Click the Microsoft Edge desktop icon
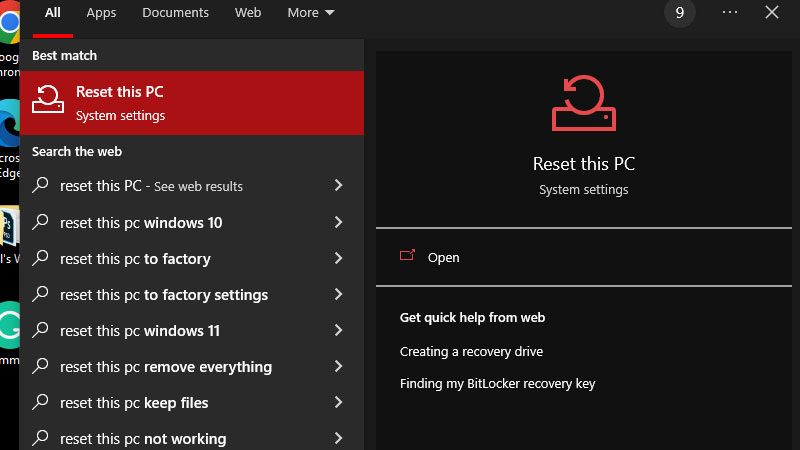800x450 pixels. (9, 123)
